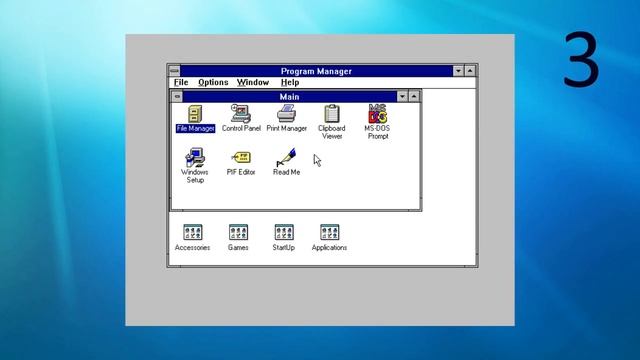Open the Read Me icon
Image resolution: width=640 pixels, height=360 pixels.
[287, 158]
